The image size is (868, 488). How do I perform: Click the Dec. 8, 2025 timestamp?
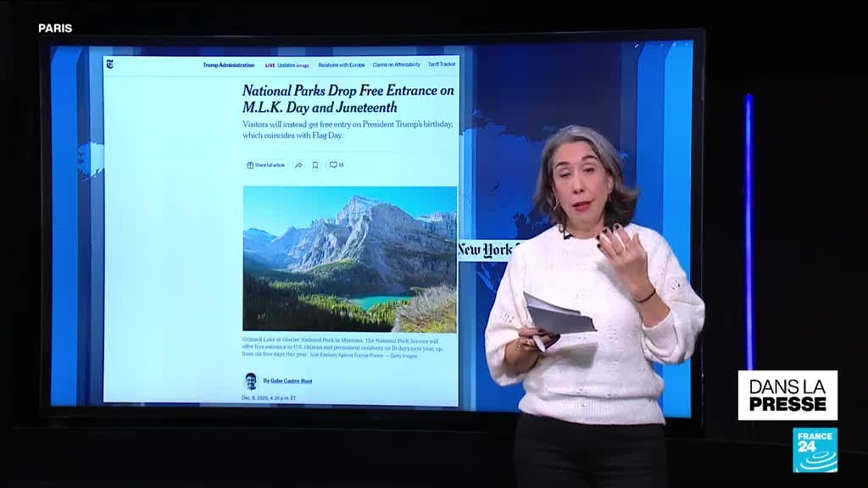tap(269, 398)
